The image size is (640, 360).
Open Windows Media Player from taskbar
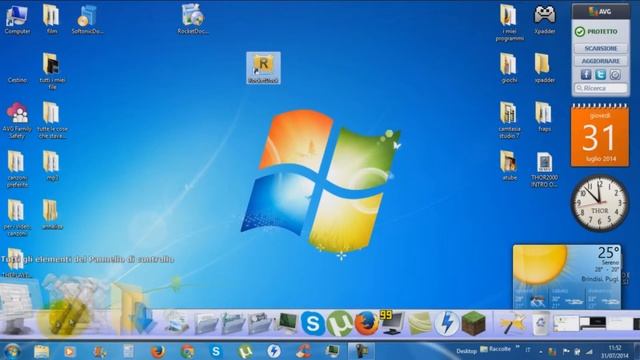coord(69,351)
